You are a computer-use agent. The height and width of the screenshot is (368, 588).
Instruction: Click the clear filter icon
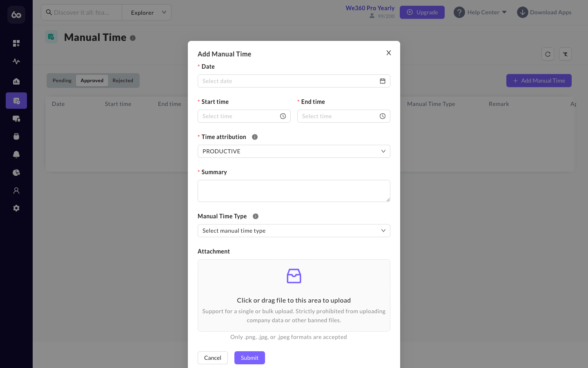point(565,54)
